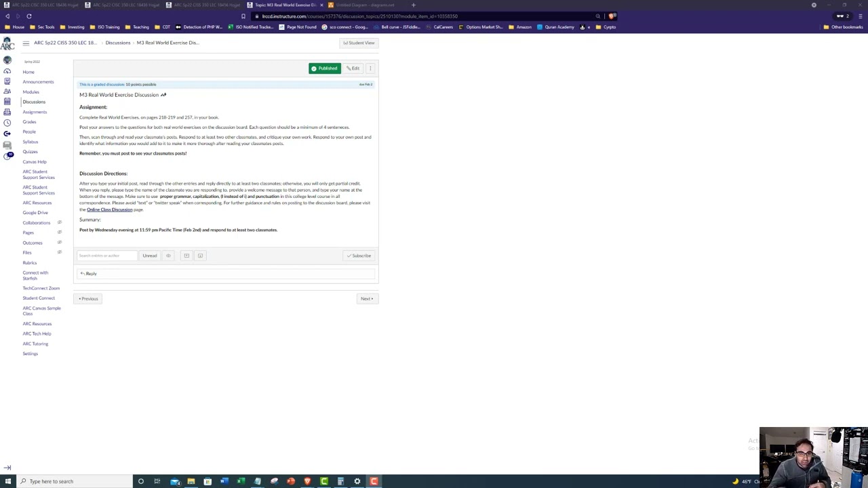Open the Other bookmarks folder

(842, 27)
